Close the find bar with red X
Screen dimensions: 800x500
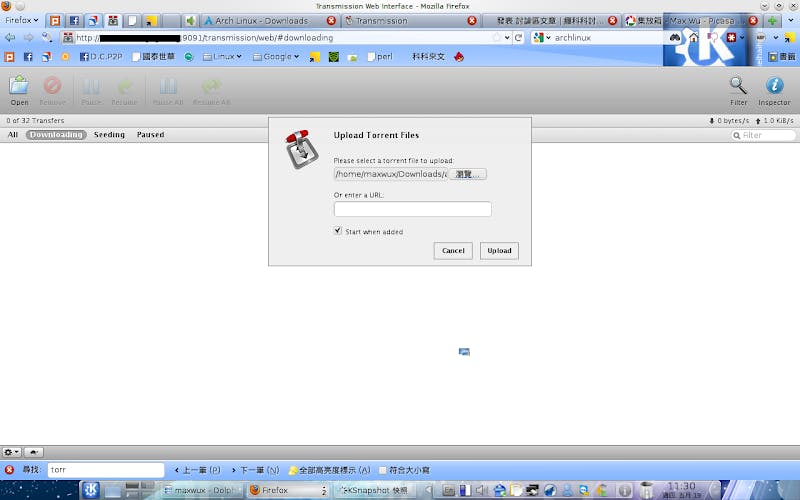tap(9, 470)
